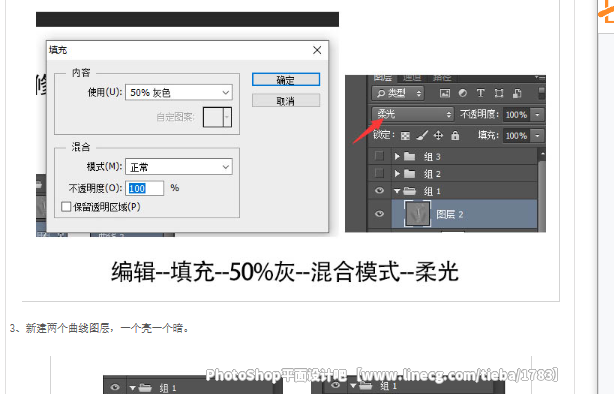This screenshot has height=394, width=614.
Task: Click the lock all padlock icon
Action: (455, 136)
